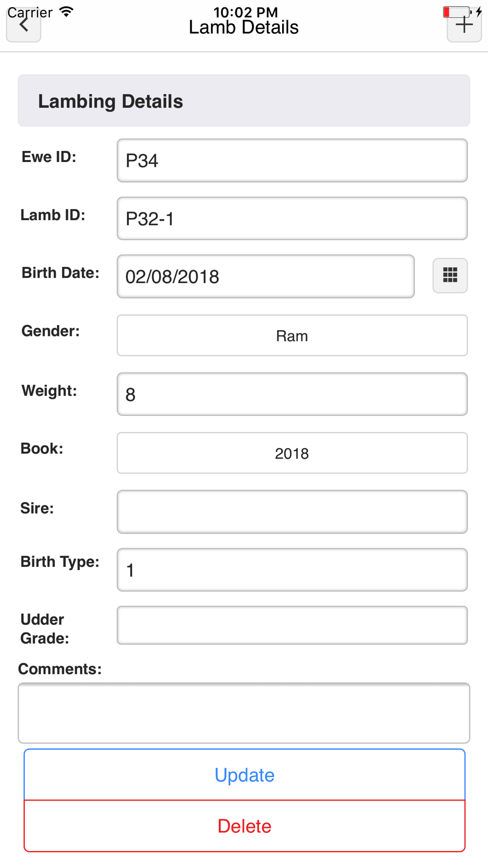Tap the Wi-Fi status icon
Image resolution: width=488 pixels, height=868 pixels.
[66, 11]
